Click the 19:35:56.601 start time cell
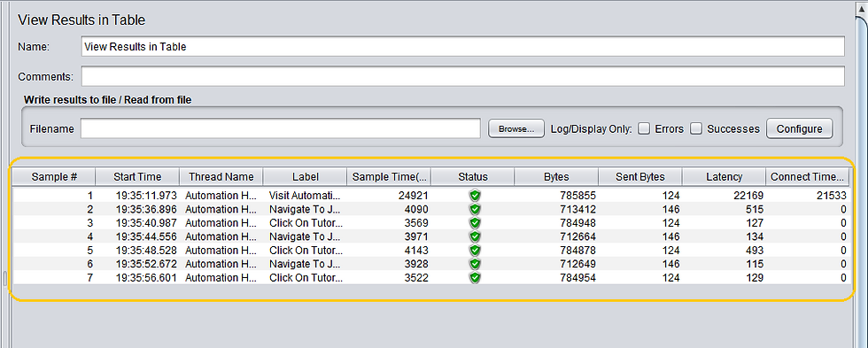Viewport: 868px width, 348px height. point(145,278)
